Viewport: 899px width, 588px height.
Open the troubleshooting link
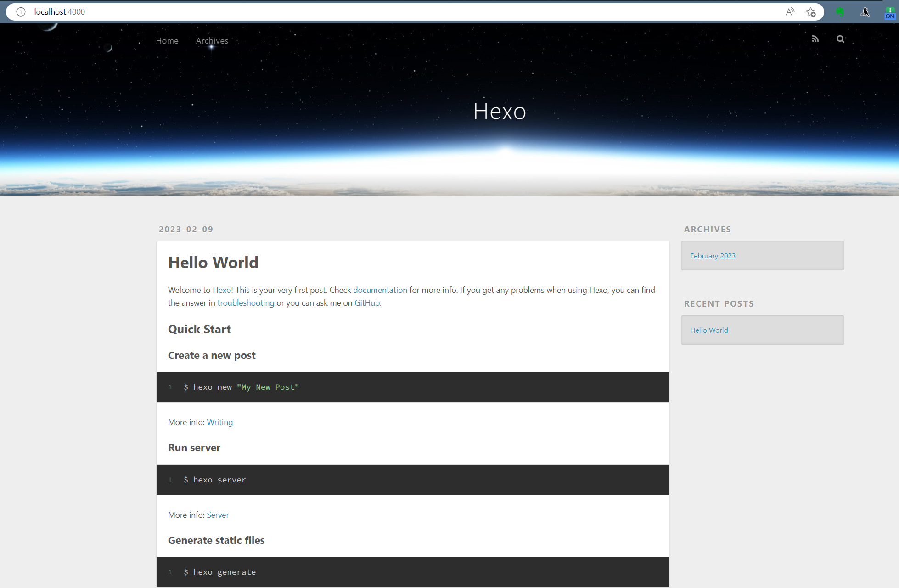(x=246, y=303)
